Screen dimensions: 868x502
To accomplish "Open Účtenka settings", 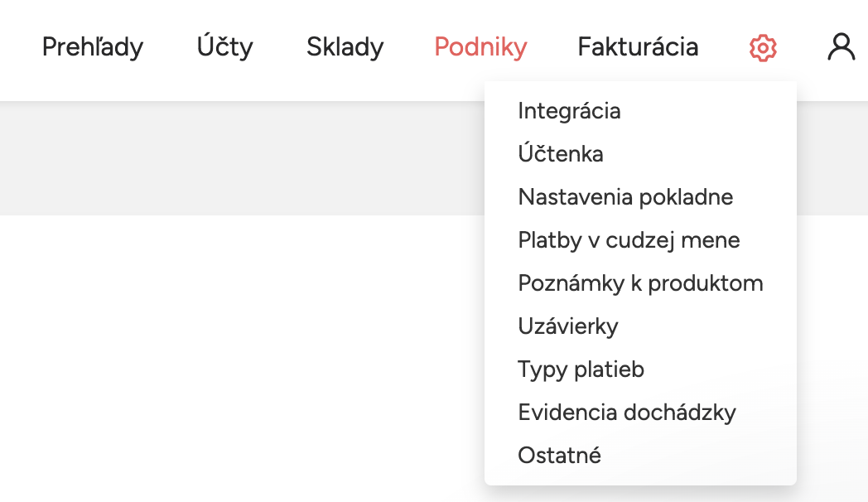I will click(560, 153).
